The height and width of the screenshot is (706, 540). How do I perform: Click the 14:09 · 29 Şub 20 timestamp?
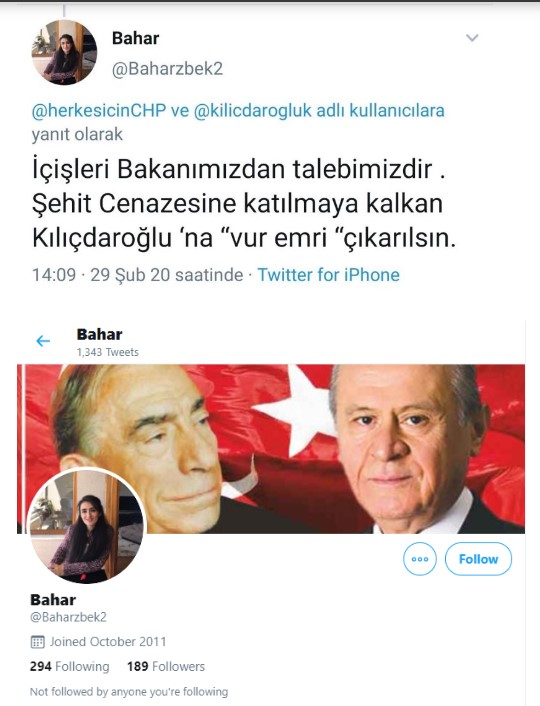137,275
